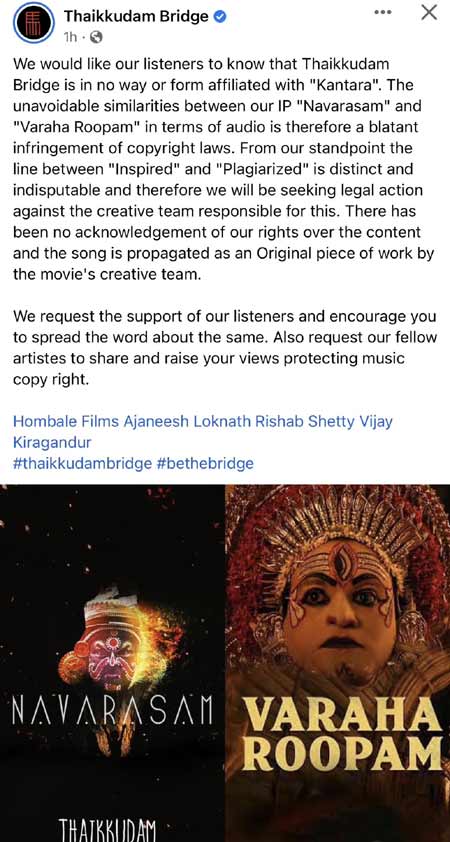Viewport: 450px width, 842px height.
Task: Click the blue verified badge icon
Action: [x=220, y=17]
